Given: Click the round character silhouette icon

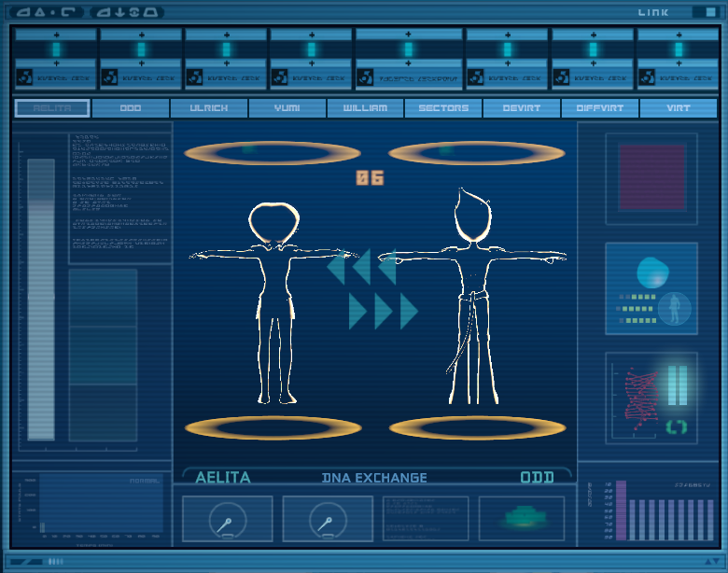Looking at the screenshot, I should [x=675, y=308].
